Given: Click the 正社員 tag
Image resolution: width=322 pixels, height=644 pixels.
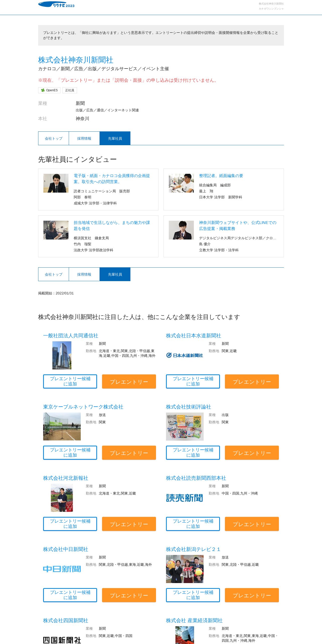Looking at the screenshot, I should click(x=70, y=90).
